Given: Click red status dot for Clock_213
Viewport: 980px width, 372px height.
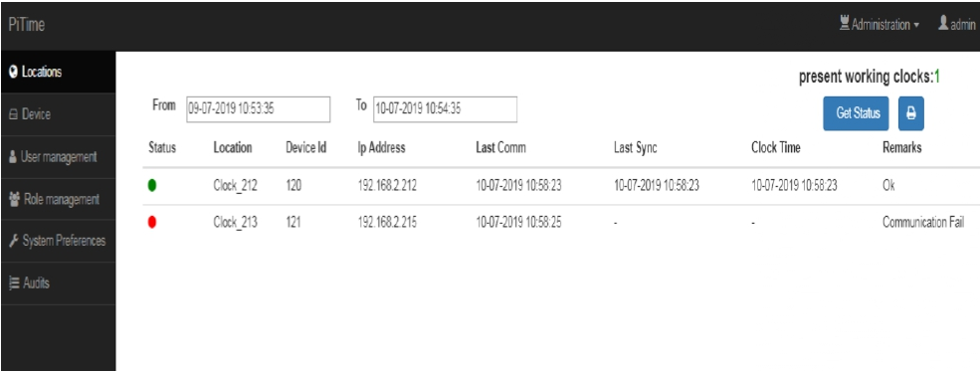Looking at the screenshot, I should click(x=152, y=223).
